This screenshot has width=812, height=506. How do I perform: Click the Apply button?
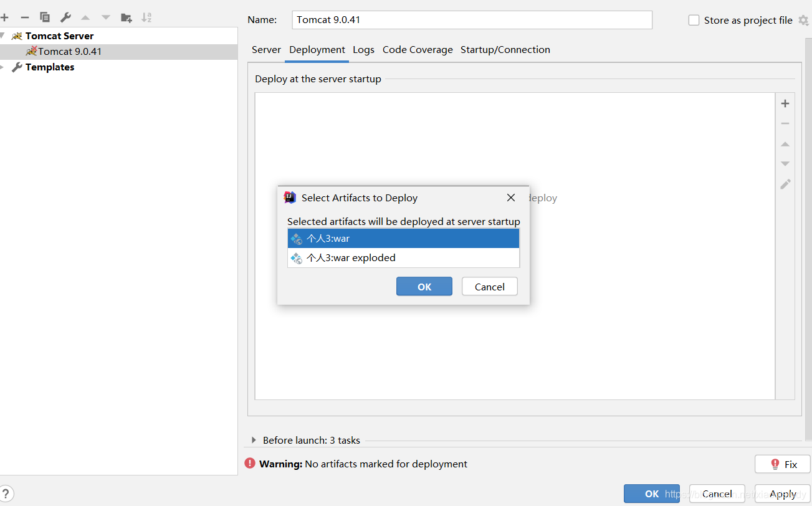pos(783,494)
